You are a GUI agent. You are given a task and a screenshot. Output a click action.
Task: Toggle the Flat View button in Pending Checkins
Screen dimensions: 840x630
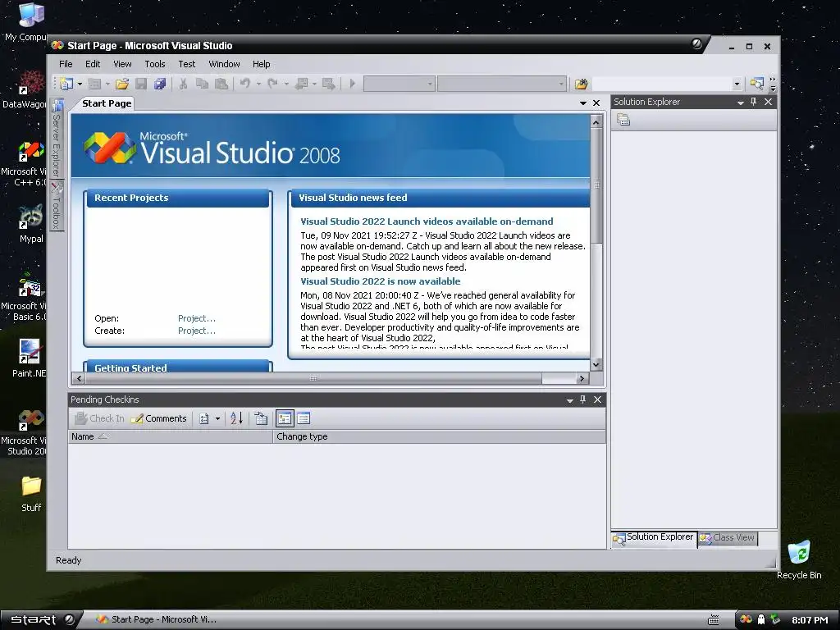[304, 418]
